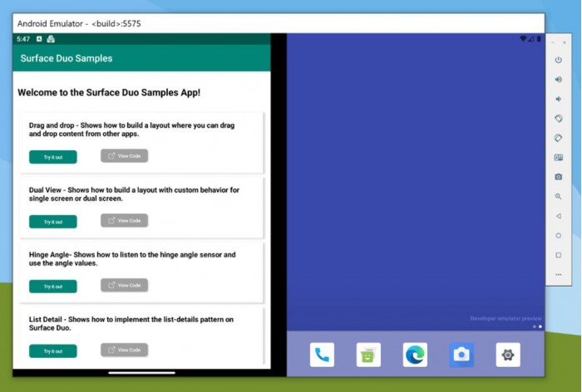
Task: Minimize the emulator sidebar panel
Action: [x=553, y=42]
